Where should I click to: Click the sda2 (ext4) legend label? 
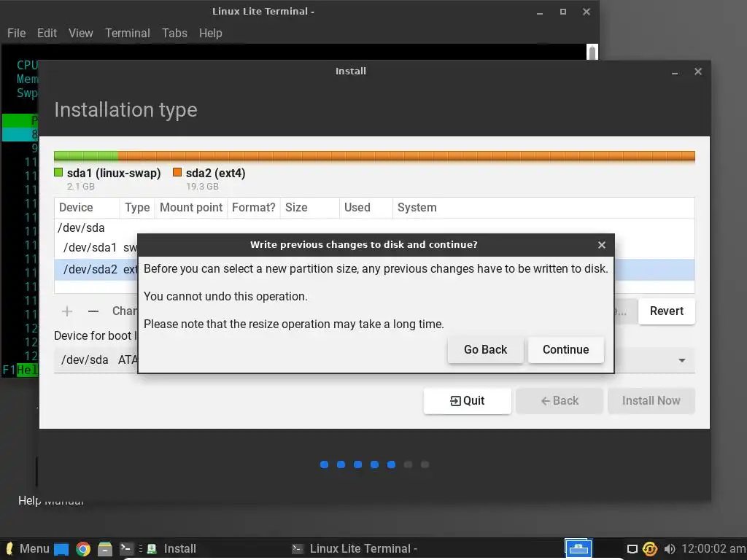(x=215, y=173)
